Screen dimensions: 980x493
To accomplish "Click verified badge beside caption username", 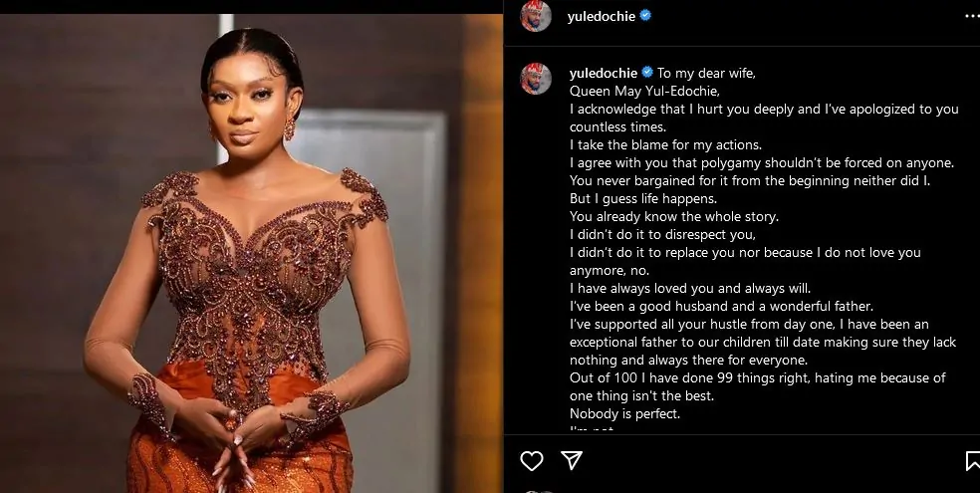I will (x=646, y=73).
